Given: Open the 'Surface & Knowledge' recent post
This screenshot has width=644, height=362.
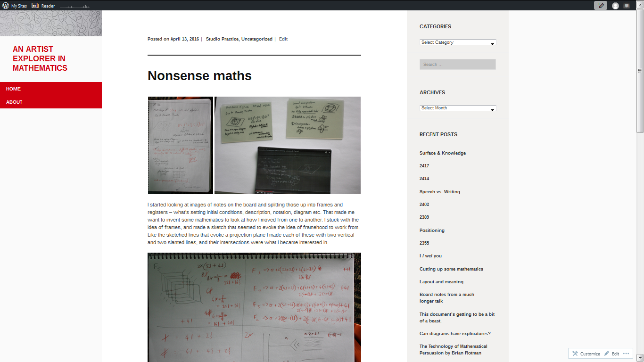Looking at the screenshot, I should (442, 153).
